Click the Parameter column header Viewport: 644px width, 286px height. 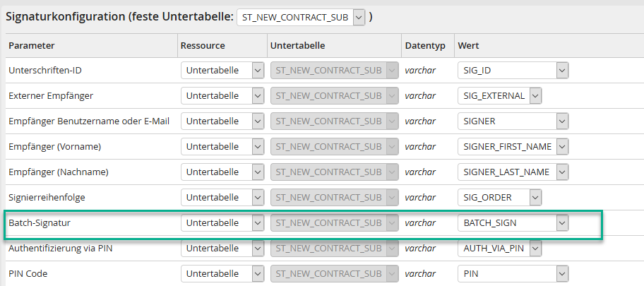click(32, 46)
